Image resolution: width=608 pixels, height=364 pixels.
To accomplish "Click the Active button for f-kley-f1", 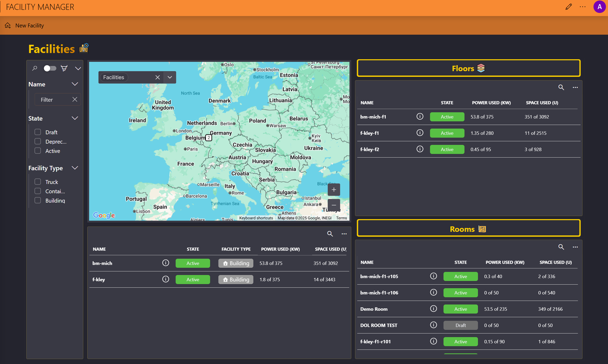I will pos(447,133).
